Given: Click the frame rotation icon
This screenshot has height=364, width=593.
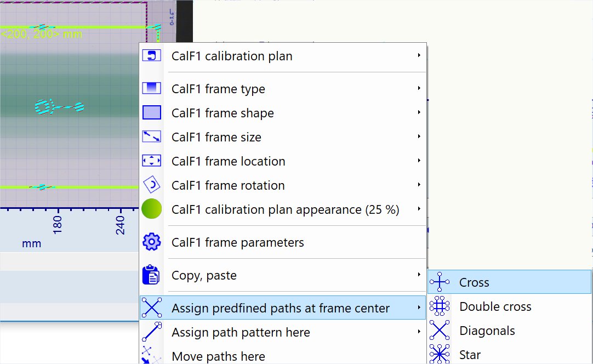Looking at the screenshot, I should [x=151, y=185].
